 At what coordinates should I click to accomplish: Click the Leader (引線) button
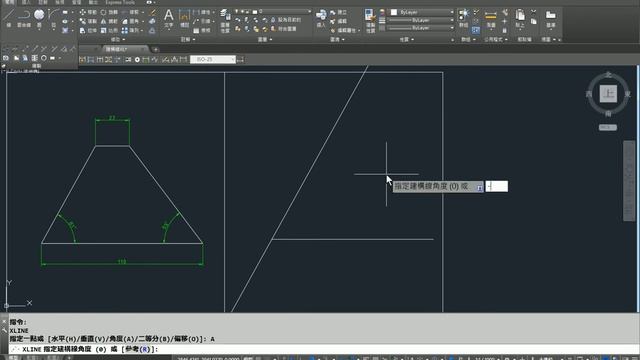pos(202,21)
